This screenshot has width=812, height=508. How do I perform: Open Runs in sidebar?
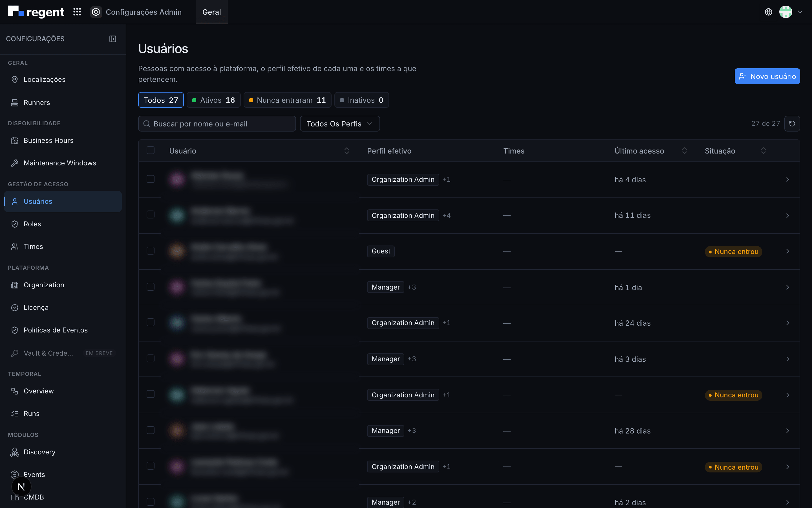[63, 413]
